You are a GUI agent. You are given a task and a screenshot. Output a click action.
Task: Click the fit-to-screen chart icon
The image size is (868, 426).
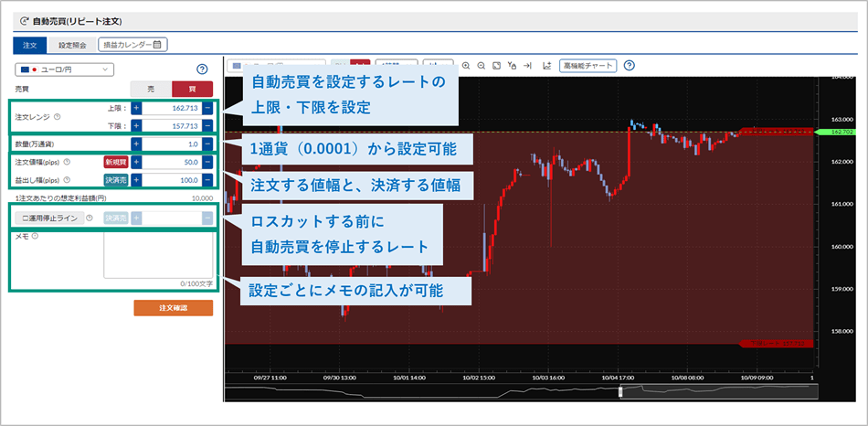coord(496,66)
